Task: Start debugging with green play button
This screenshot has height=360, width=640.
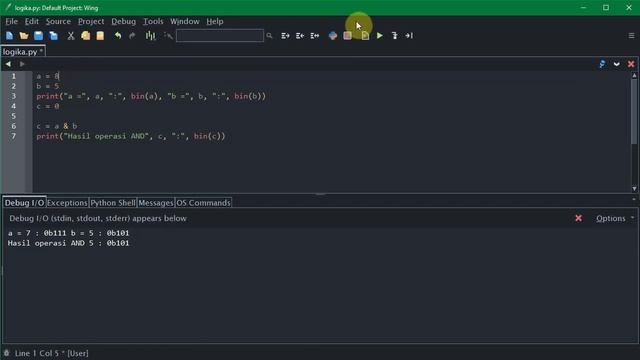Action: pyautogui.click(x=380, y=36)
